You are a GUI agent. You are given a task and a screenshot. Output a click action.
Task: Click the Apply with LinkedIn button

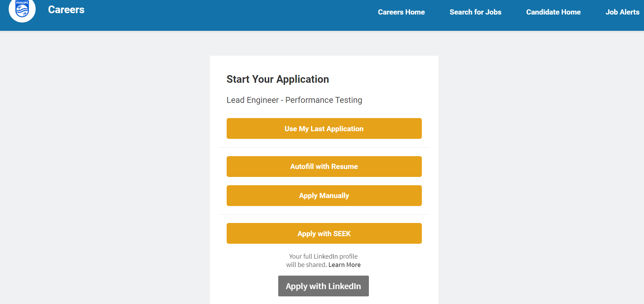[323, 286]
